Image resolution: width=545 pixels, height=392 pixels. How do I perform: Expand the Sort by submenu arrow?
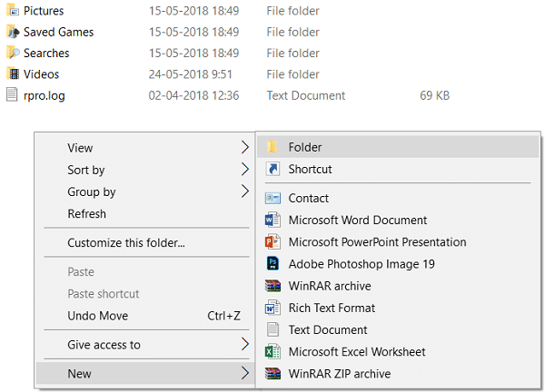pyautogui.click(x=245, y=170)
